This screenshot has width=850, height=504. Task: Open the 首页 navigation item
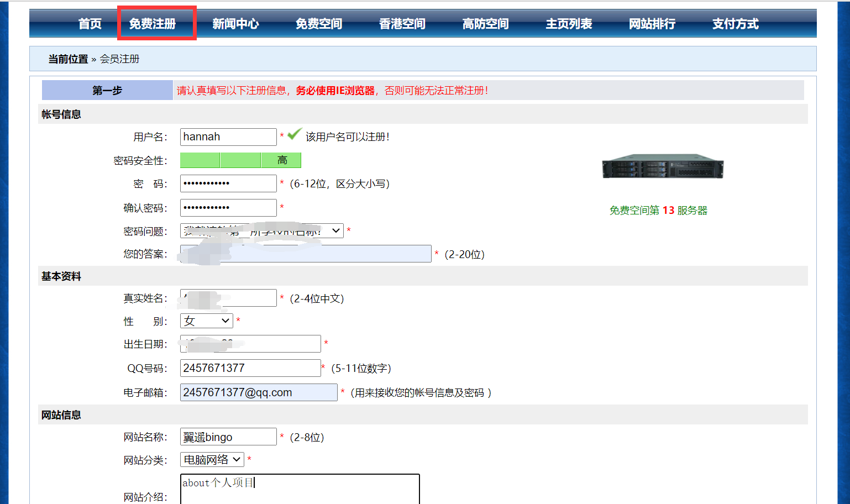[x=90, y=24]
